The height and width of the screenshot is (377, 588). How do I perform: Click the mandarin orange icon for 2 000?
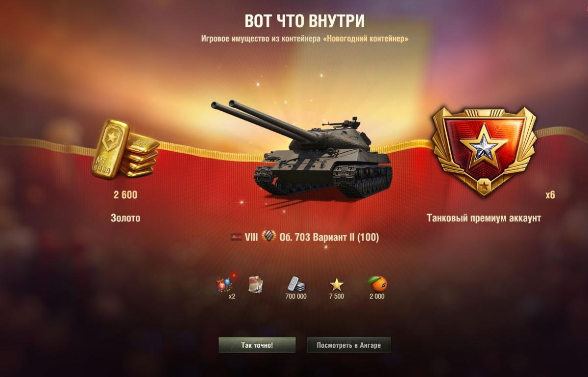coord(377,283)
